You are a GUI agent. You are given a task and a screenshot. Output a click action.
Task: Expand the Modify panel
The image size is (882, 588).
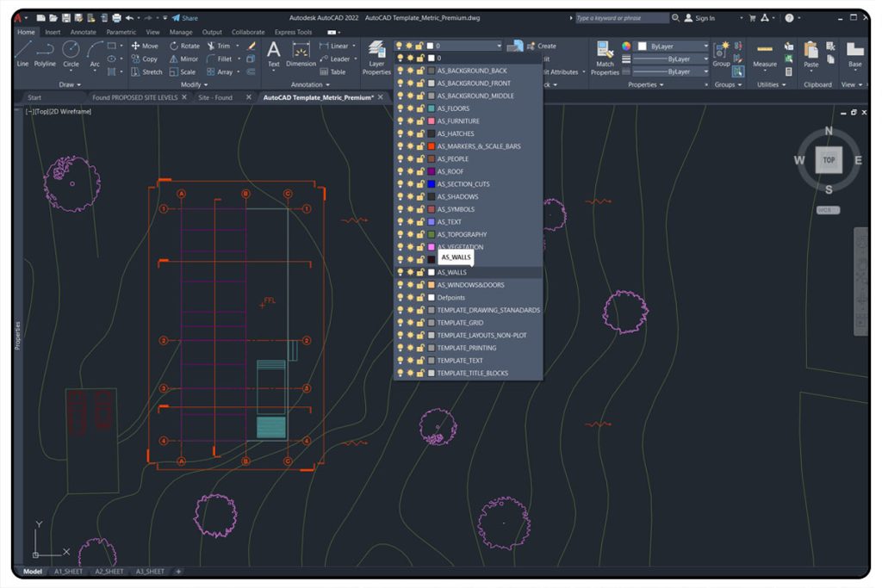194,85
